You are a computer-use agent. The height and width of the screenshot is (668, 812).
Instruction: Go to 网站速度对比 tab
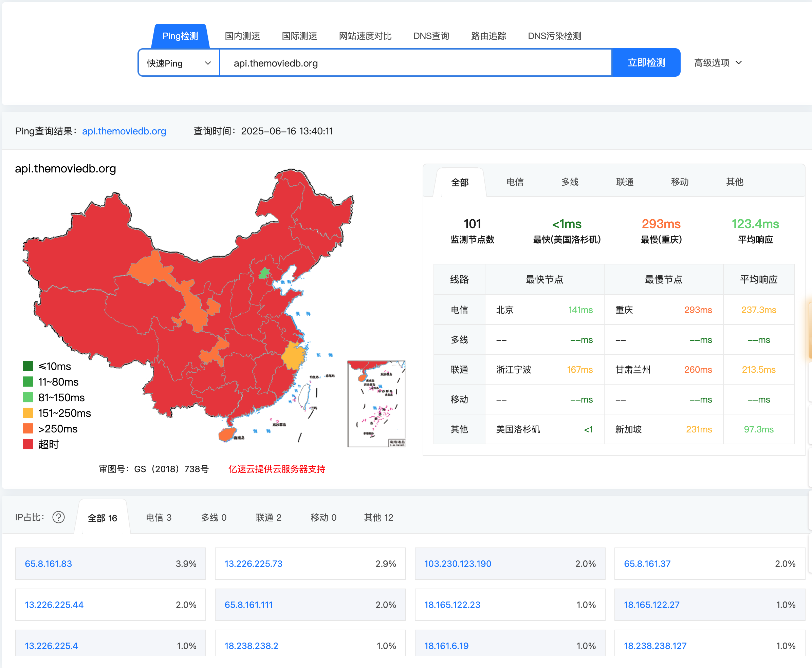click(x=365, y=36)
